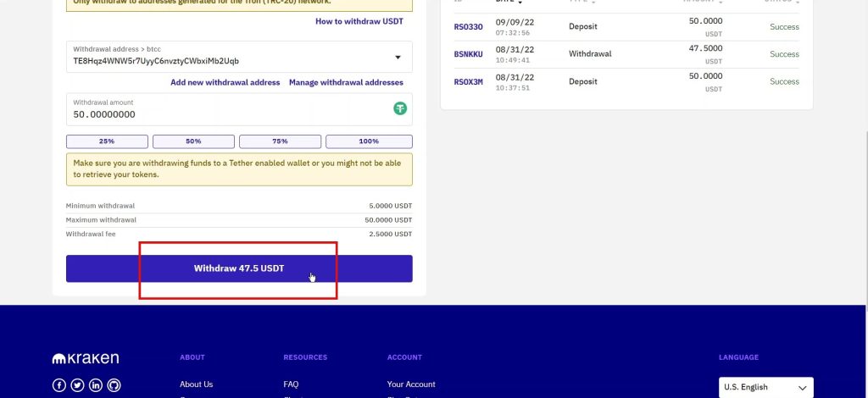868x398 pixels.
Task: Expand the withdrawal address dropdown
Action: click(x=398, y=58)
